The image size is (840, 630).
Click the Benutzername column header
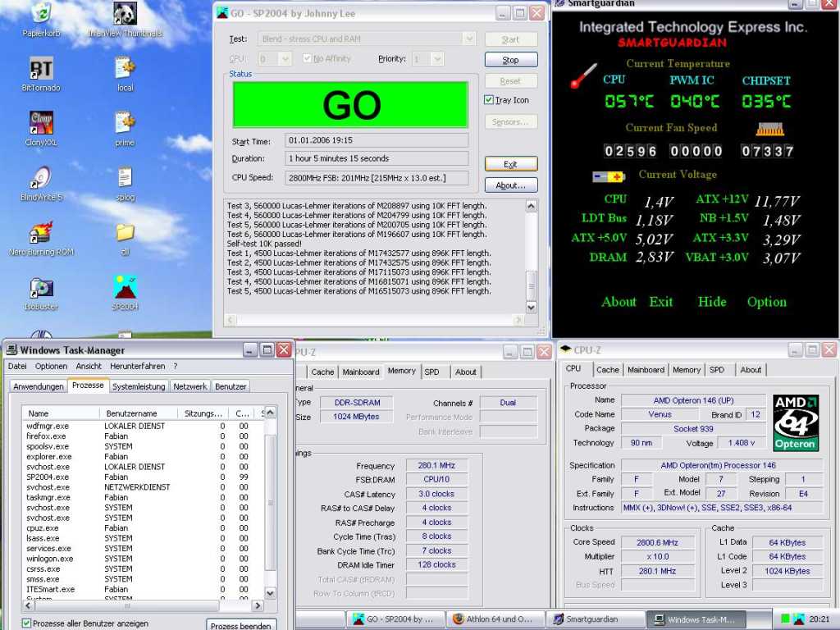138,413
